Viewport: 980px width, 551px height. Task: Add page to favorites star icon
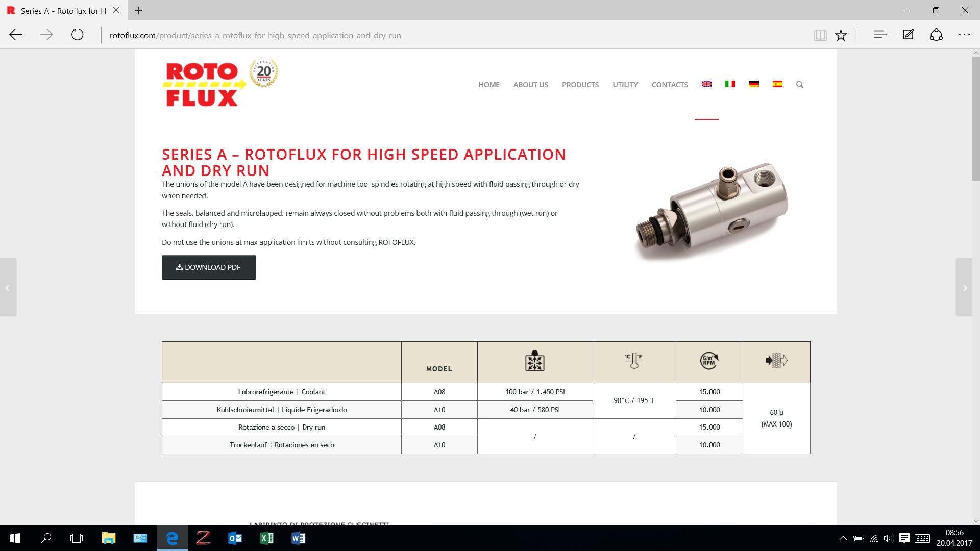click(x=841, y=35)
